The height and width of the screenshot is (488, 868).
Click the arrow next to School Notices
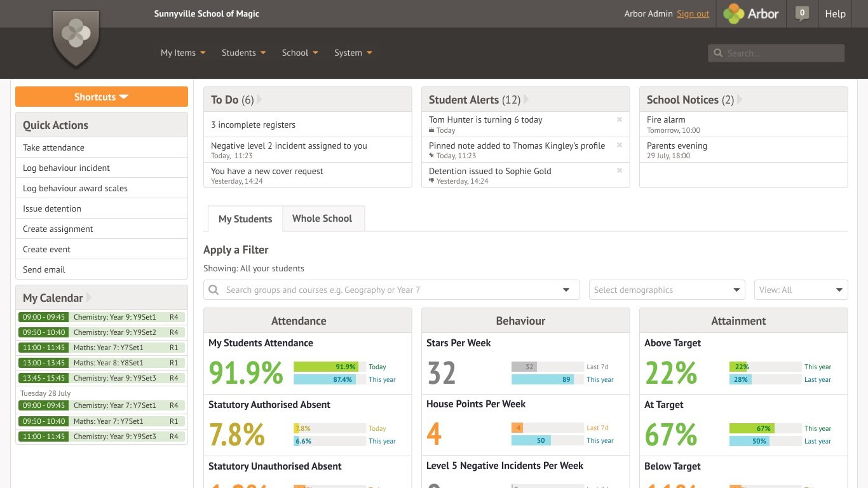(739, 100)
